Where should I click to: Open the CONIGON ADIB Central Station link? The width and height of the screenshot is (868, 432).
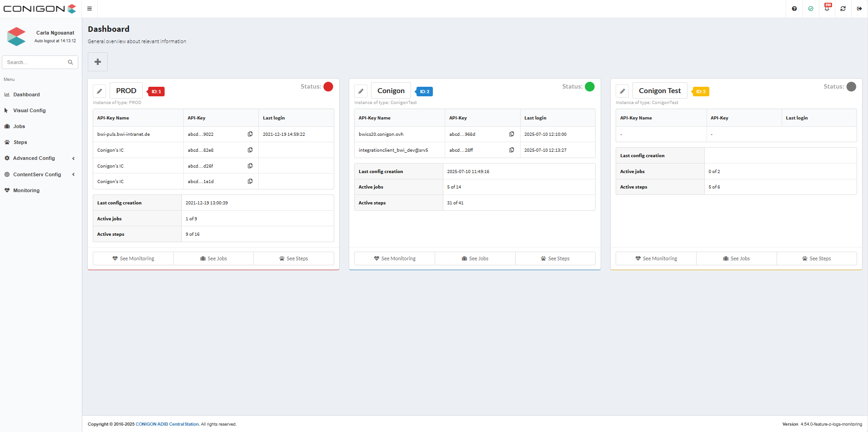coord(167,424)
